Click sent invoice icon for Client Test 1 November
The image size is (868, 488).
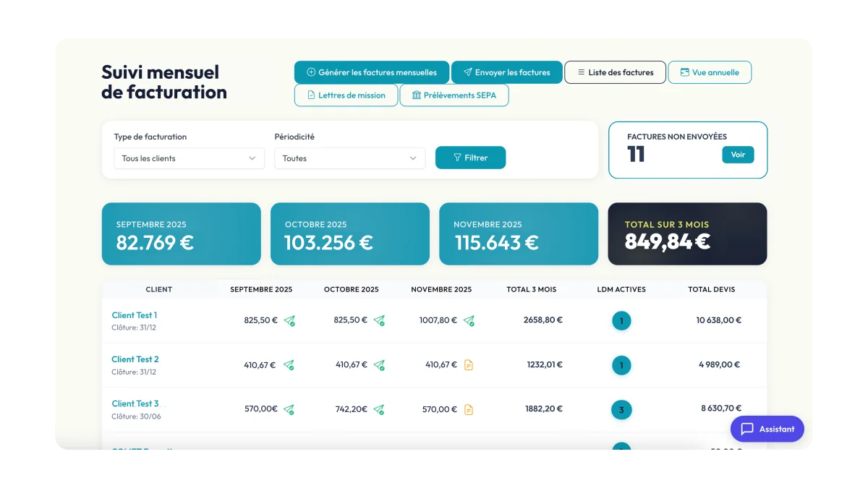[x=469, y=320]
